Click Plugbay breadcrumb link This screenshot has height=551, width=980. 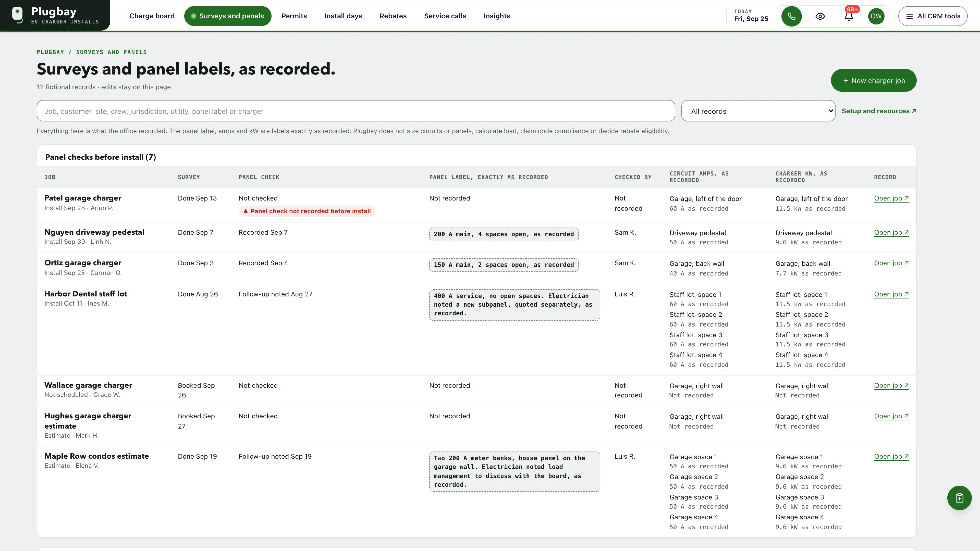(x=50, y=52)
